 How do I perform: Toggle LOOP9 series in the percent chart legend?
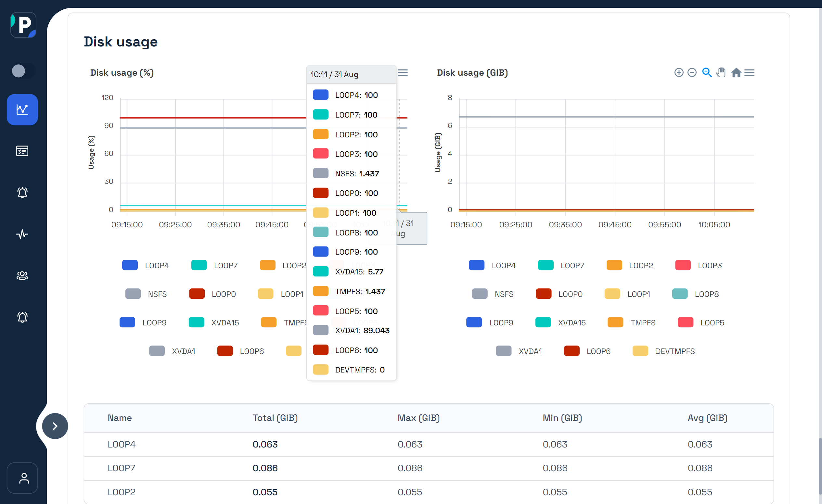[x=143, y=322]
